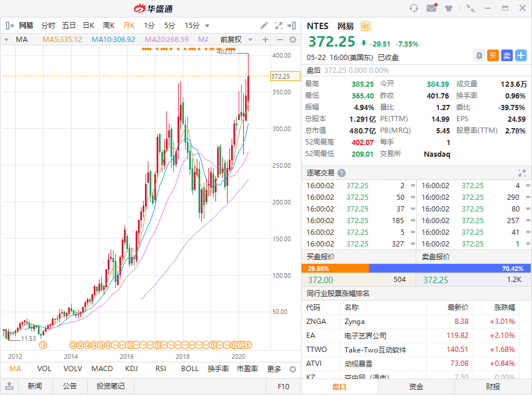Sort by 最新价 column header

coord(457,308)
